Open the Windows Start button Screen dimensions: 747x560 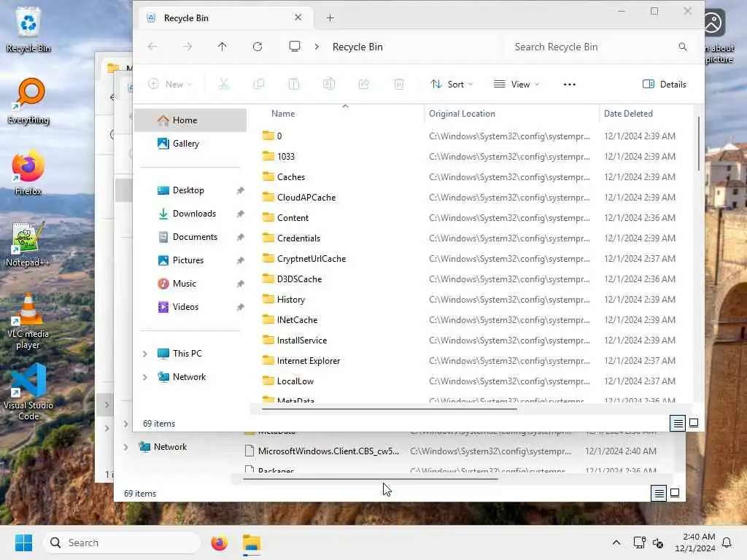tap(23, 542)
